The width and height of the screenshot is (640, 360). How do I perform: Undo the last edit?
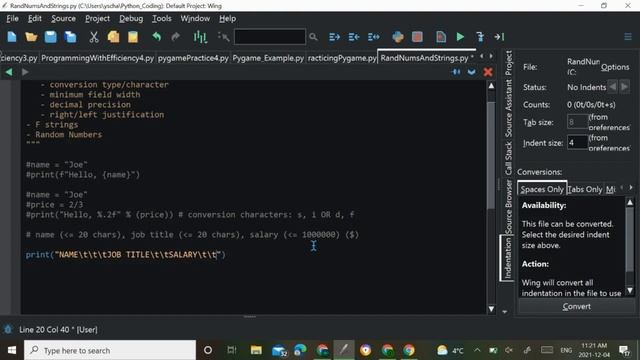[156, 37]
